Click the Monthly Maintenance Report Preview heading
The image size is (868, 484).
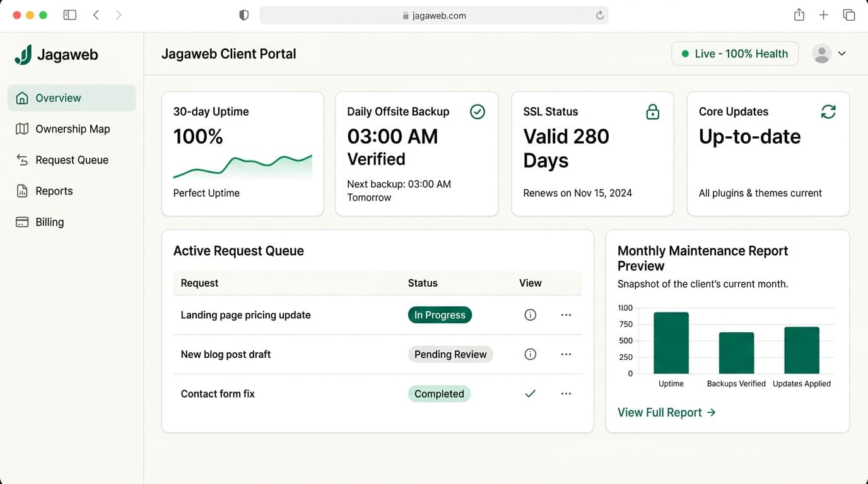703,258
